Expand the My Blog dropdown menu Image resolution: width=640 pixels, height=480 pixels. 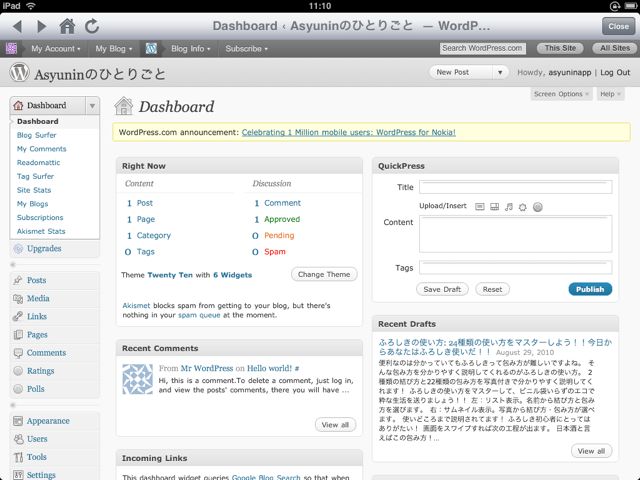click(114, 49)
